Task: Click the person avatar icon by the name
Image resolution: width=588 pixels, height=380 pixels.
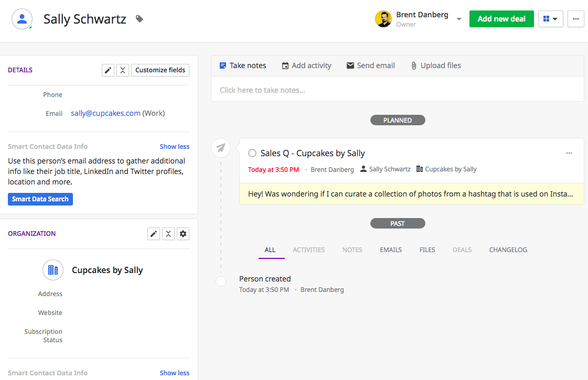Action: 22,19
